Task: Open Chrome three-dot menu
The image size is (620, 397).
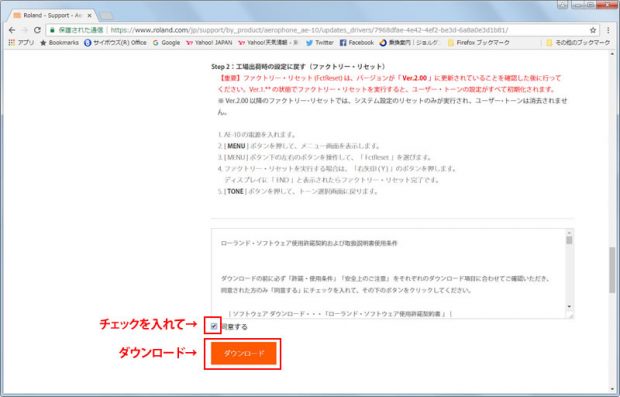Action: coord(608,30)
